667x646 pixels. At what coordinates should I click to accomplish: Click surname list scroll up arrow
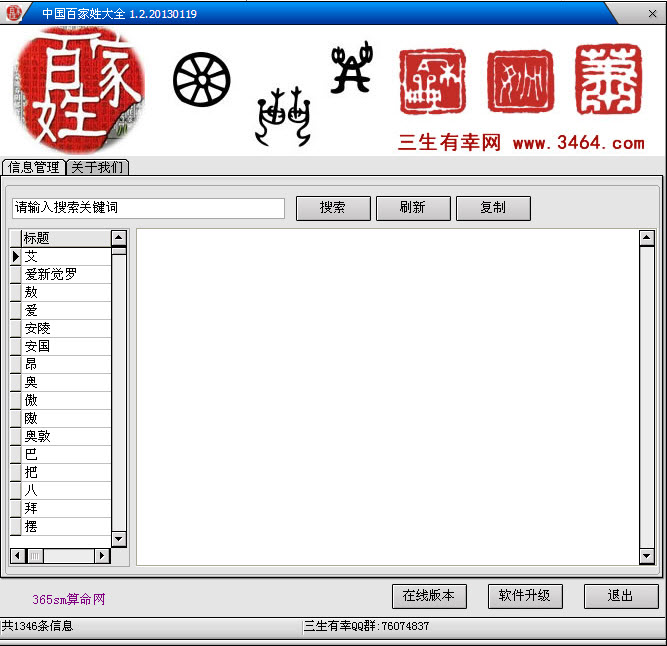[119, 238]
